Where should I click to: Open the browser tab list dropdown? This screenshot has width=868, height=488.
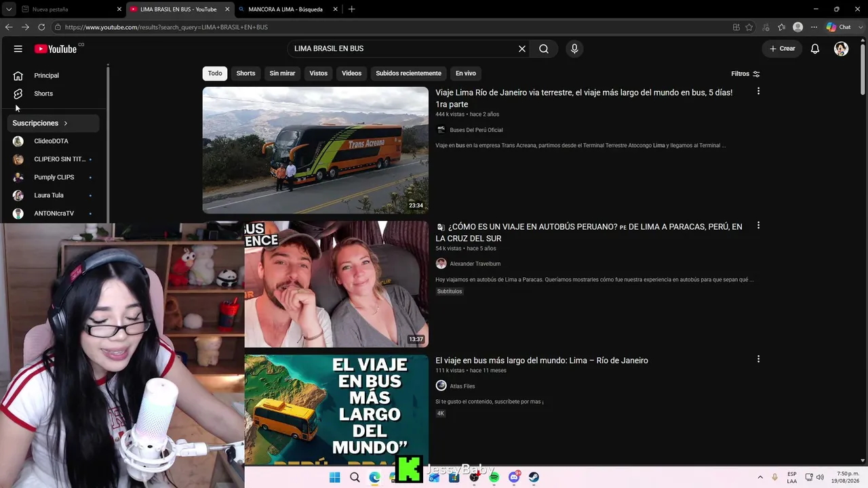(9, 9)
